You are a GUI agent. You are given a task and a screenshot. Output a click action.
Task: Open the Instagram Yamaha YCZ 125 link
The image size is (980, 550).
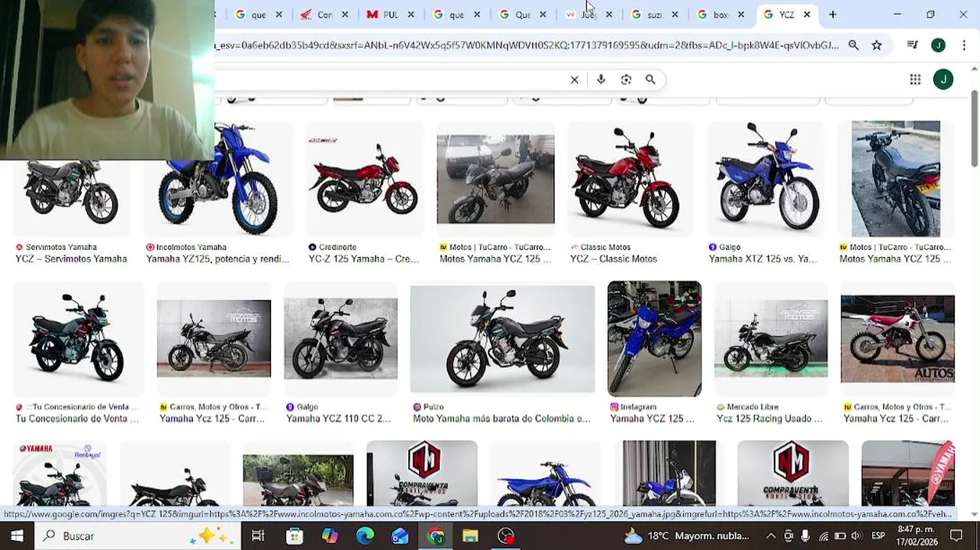pyautogui.click(x=653, y=419)
